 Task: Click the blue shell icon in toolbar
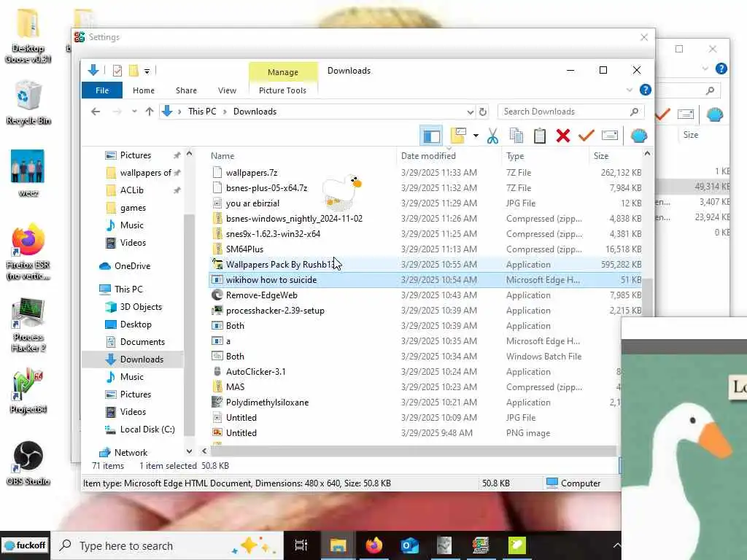click(x=638, y=136)
